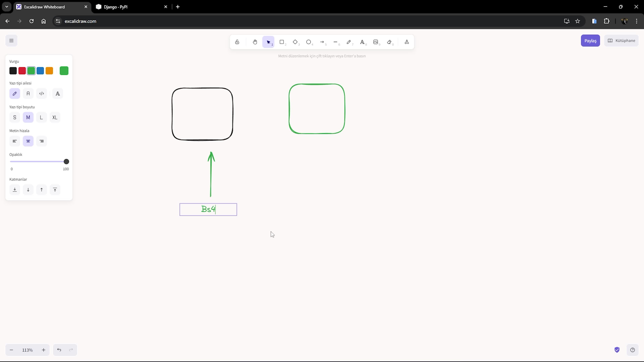This screenshot has height=362, width=644.
Task: Select the Arrow tool
Action: coord(322,42)
